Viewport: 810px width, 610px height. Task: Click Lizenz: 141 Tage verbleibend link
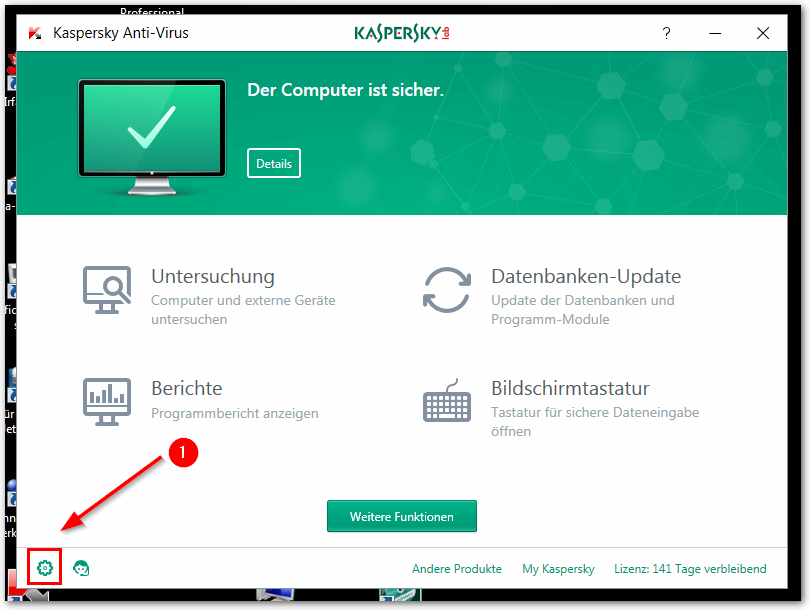click(x=690, y=569)
